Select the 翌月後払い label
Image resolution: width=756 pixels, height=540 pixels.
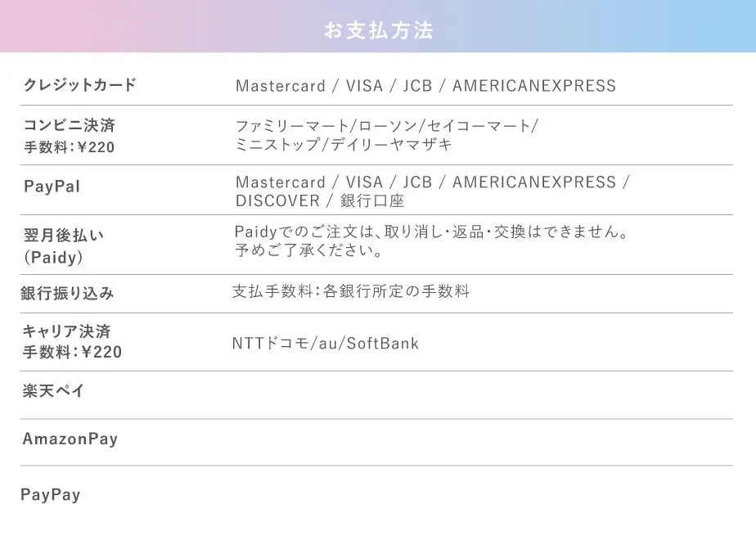[64, 236]
